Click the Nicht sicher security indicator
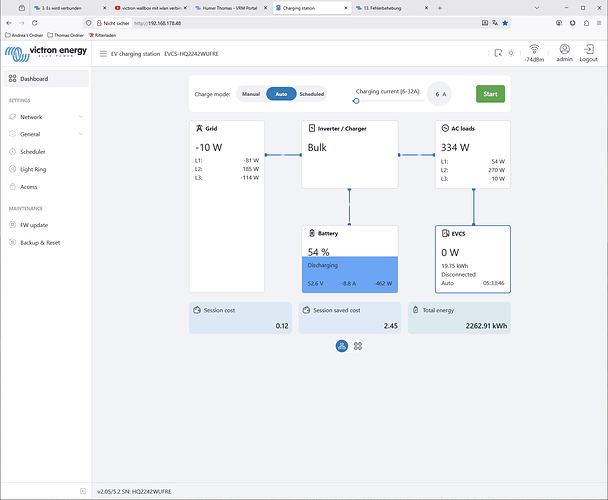The image size is (608, 500). point(113,23)
